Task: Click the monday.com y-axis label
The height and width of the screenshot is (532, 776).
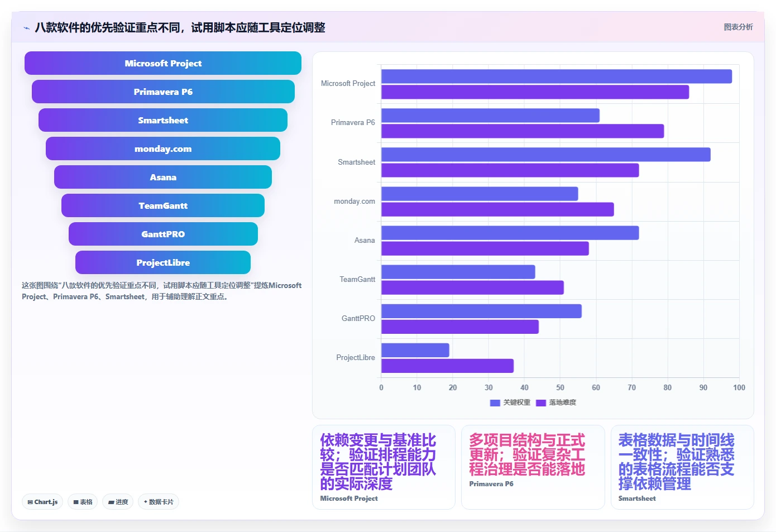Action: tap(355, 202)
